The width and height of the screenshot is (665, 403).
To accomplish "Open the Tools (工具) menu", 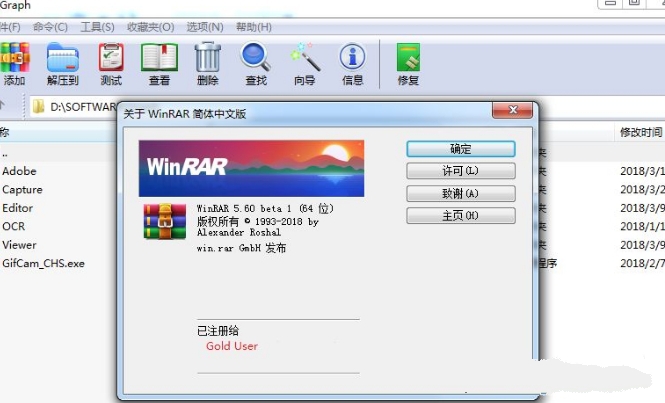I will [98, 27].
